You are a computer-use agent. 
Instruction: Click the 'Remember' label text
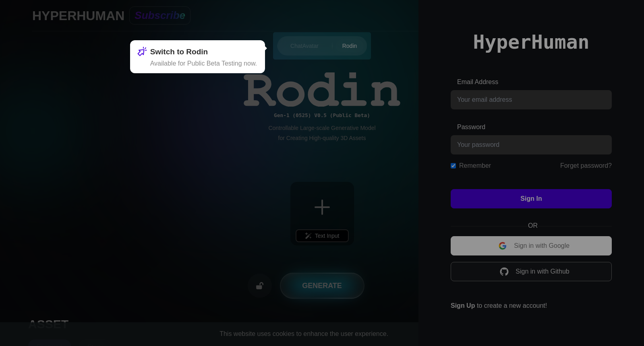(475, 166)
